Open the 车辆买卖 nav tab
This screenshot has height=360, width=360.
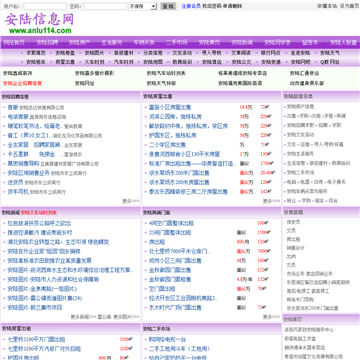point(144,42)
